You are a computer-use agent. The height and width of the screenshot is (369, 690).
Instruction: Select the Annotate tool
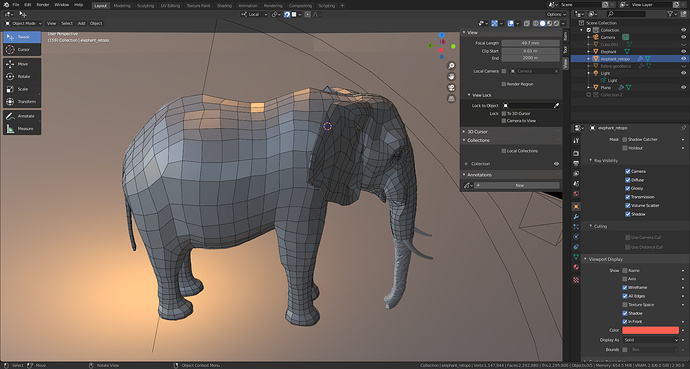[x=22, y=116]
